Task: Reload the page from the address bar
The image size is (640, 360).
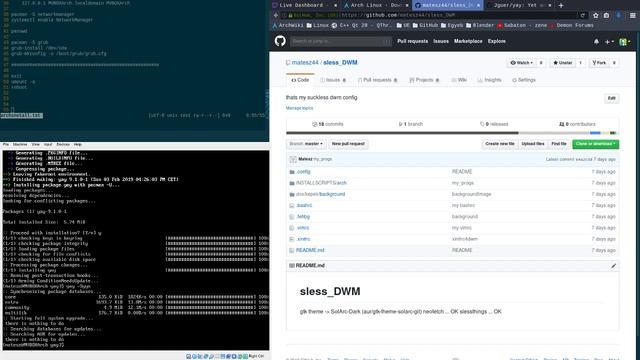Action: pyautogui.click(x=582, y=16)
